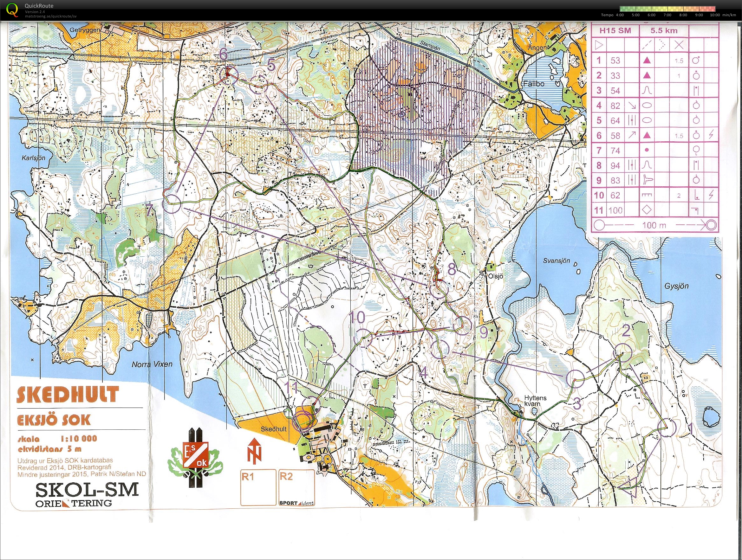Click the SPORTident logo
The height and width of the screenshot is (560, 742).
296,503
